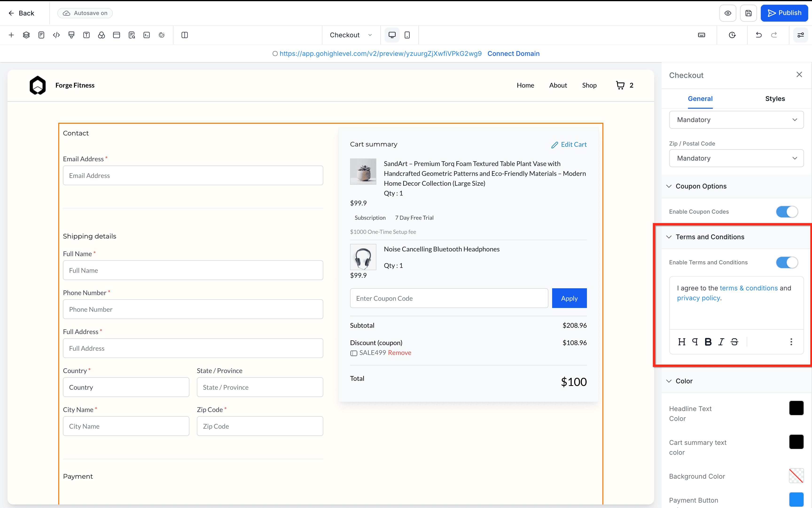Open Headline Text Color swatch
Image resolution: width=812 pixels, height=508 pixels.
click(796, 408)
